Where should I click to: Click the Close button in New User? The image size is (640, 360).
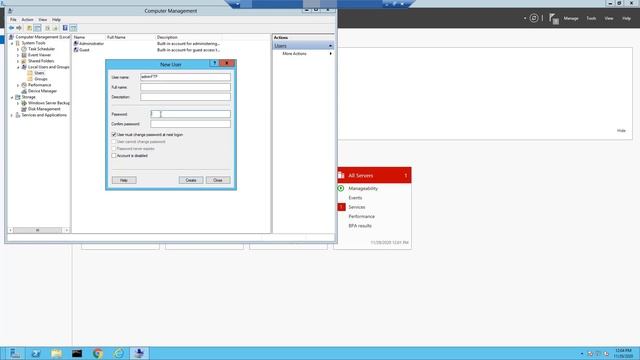218,180
